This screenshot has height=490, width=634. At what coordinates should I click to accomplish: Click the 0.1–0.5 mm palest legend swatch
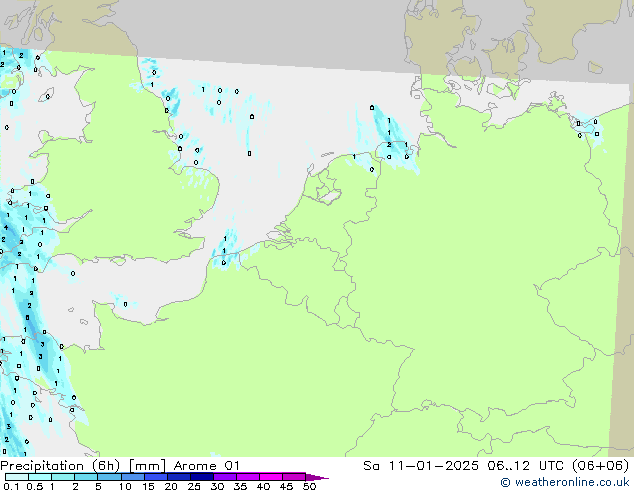[17, 477]
